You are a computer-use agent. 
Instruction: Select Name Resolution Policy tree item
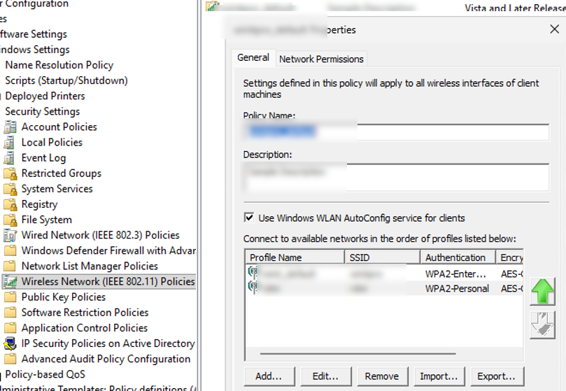coord(59,65)
